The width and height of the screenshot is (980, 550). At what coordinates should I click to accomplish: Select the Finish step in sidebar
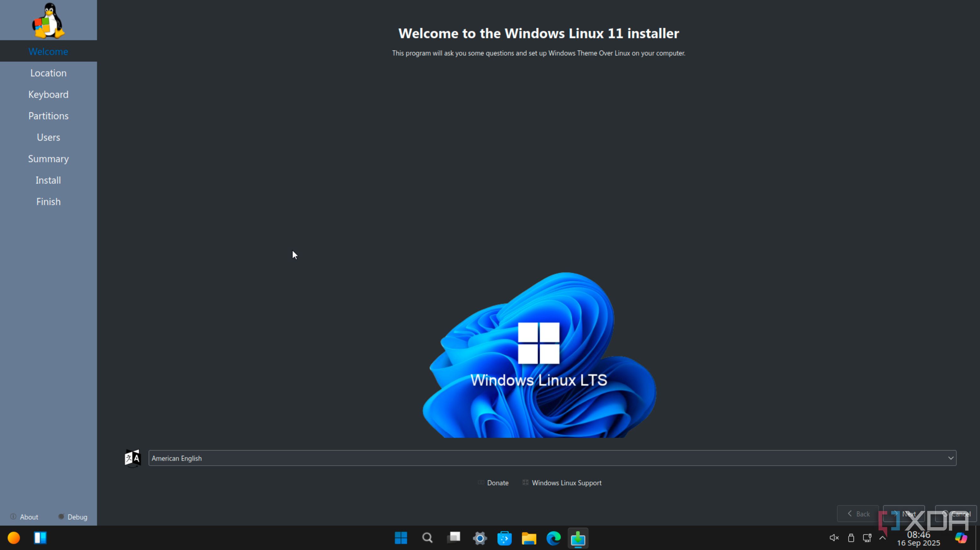[x=48, y=202]
